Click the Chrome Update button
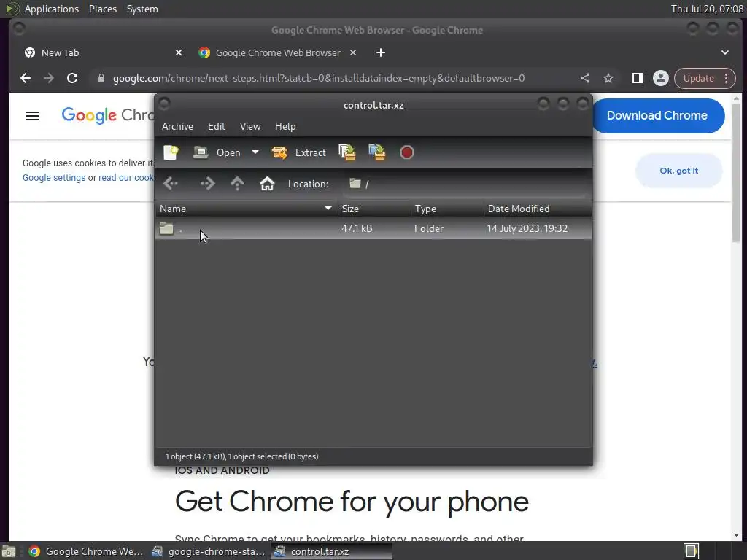The width and height of the screenshot is (747, 560). tap(698, 78)
